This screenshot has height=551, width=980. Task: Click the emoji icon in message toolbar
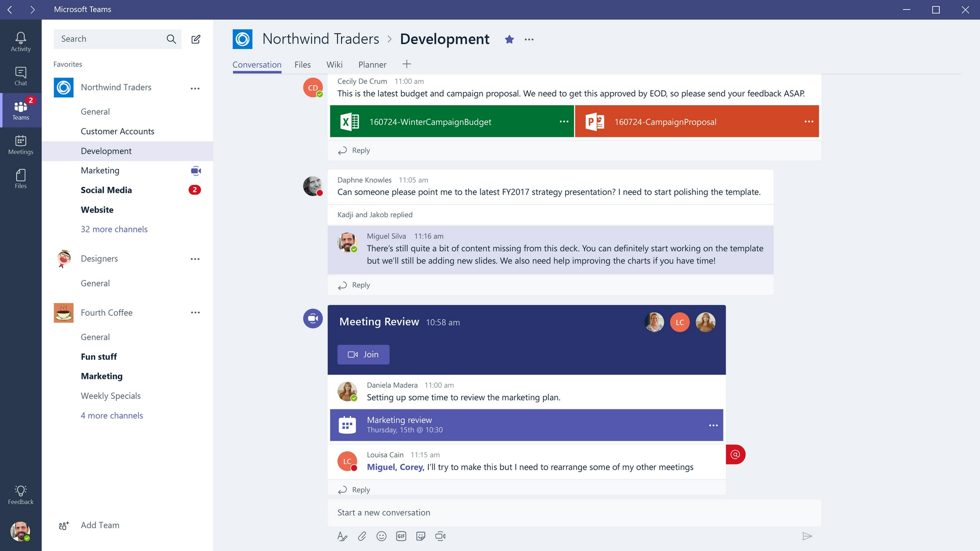pyautogui.click(x=381, y=536)
